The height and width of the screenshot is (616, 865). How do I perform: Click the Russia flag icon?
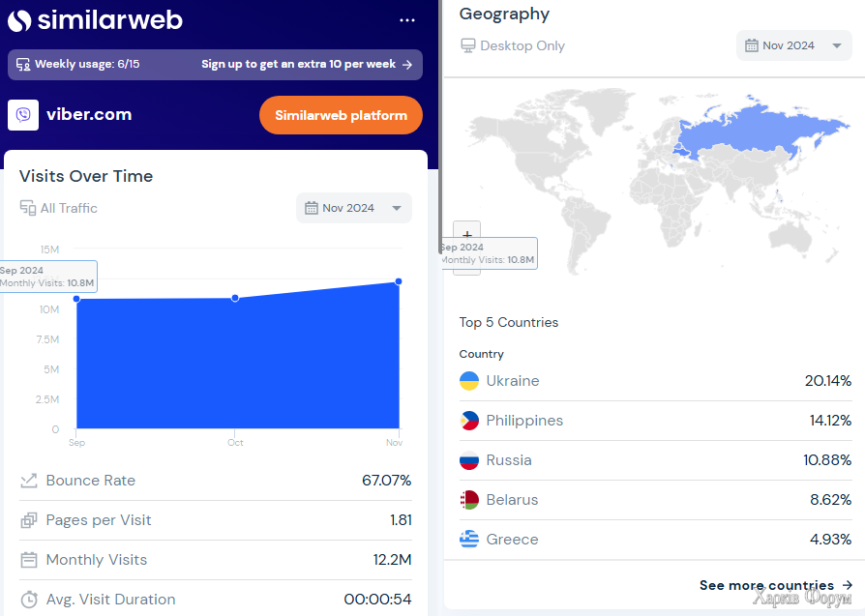coord(469,460)
